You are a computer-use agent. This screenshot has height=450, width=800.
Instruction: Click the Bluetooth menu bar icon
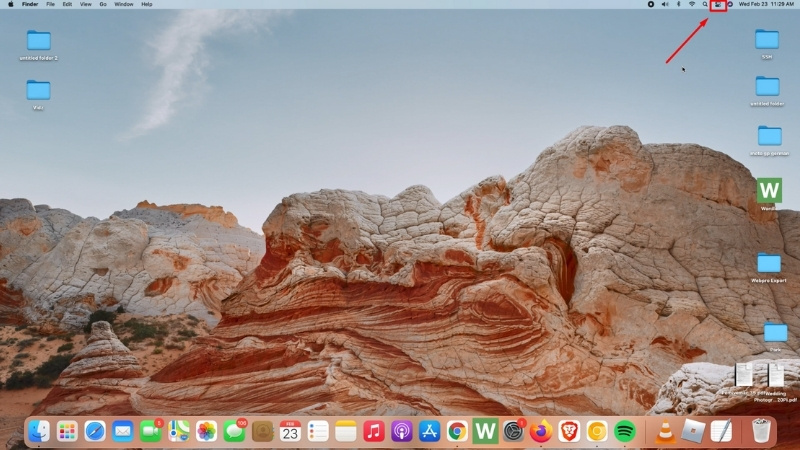679,4
